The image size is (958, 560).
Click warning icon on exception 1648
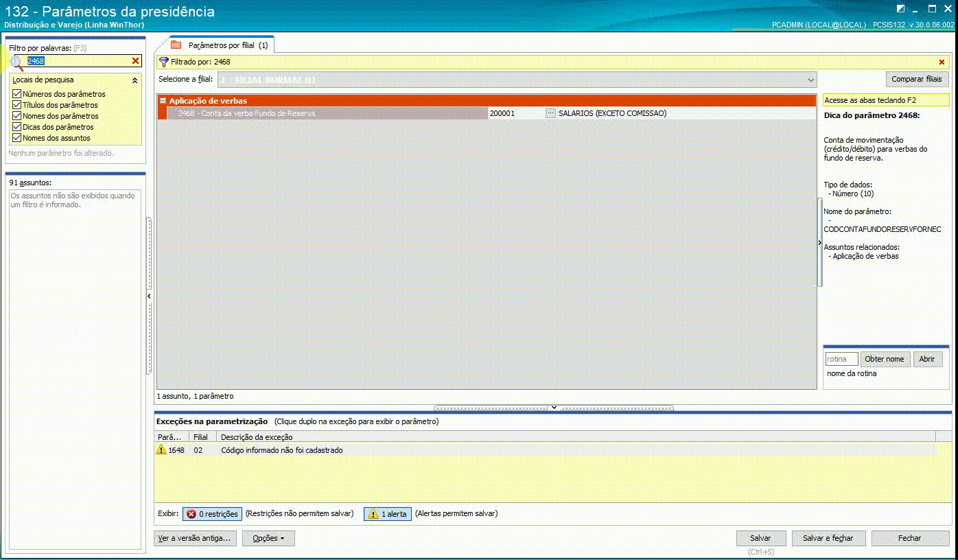161,450
